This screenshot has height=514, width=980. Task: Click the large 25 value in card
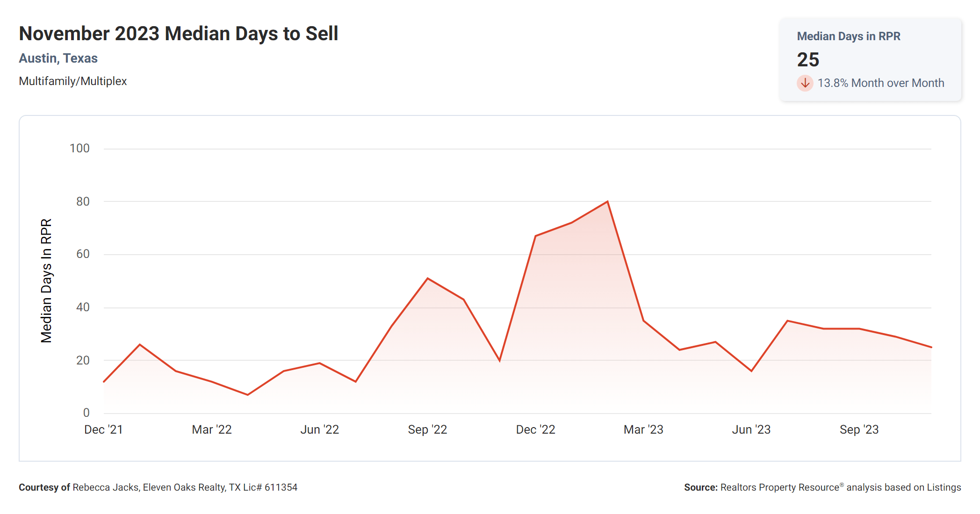(808, 60)
